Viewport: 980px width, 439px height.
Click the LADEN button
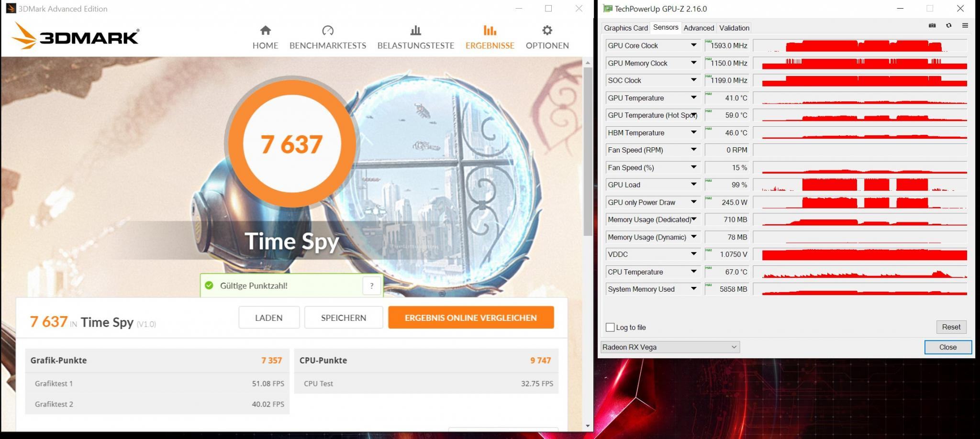(269, 318)
